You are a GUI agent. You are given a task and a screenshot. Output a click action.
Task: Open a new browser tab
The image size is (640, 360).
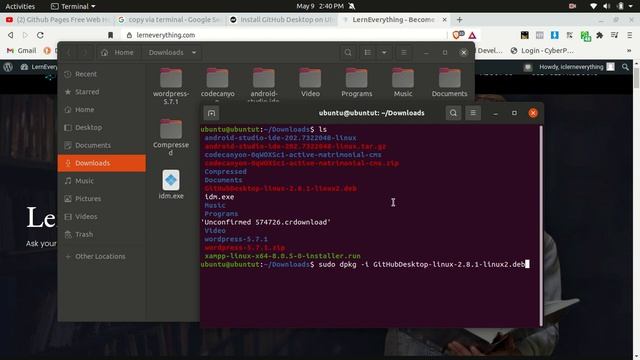coord(460,20)
